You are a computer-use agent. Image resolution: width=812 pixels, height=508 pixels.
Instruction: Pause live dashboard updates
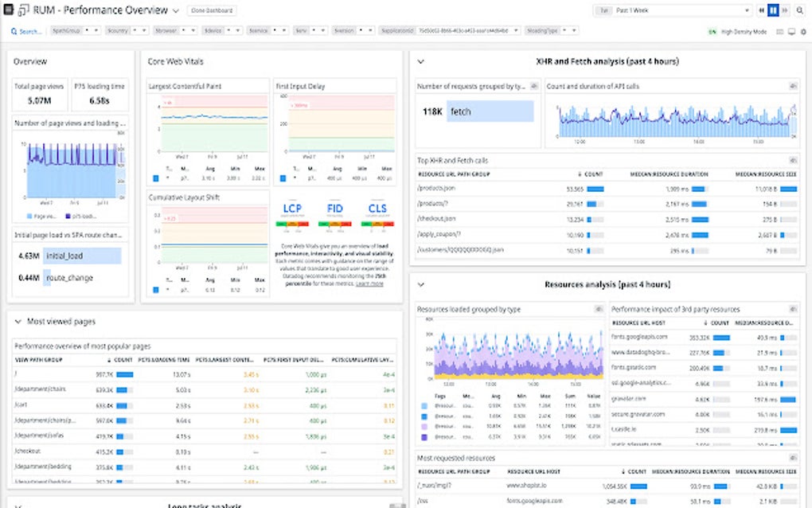point(773,10)
